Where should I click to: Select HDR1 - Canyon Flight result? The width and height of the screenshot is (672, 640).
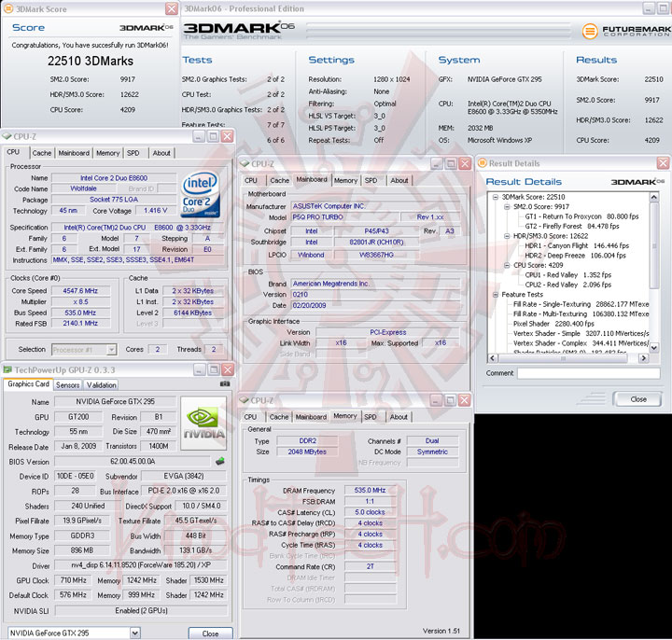click(x=577, y=246)
